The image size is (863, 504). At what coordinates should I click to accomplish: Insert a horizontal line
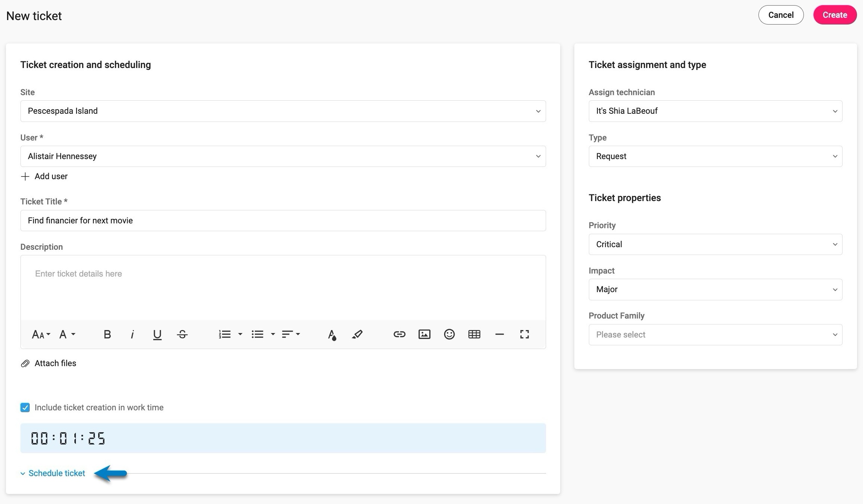tap(500, 335)
